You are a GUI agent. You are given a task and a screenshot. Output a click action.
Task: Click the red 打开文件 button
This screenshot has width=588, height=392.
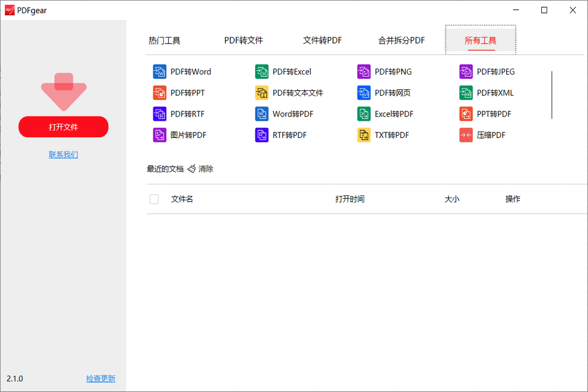(x=63, y=126)
